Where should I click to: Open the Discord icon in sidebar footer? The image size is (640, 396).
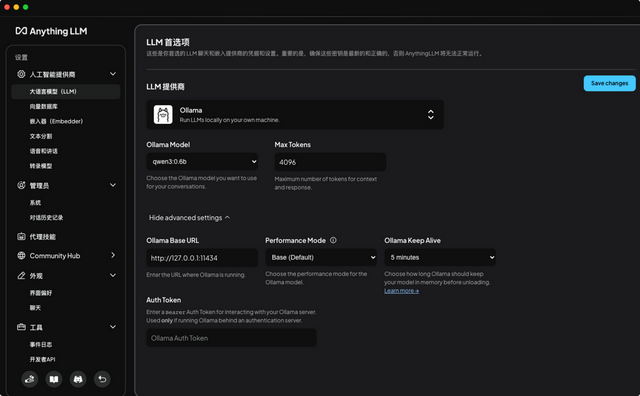[78, 379]
